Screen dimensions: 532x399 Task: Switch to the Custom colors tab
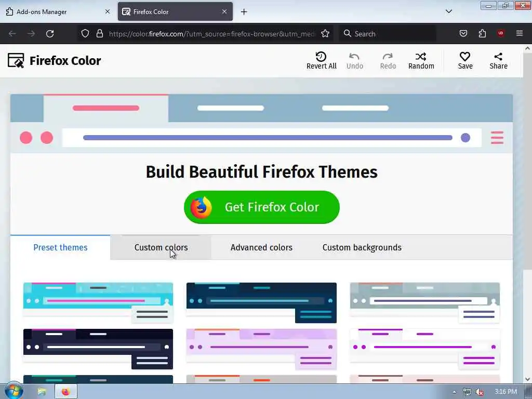161,247
